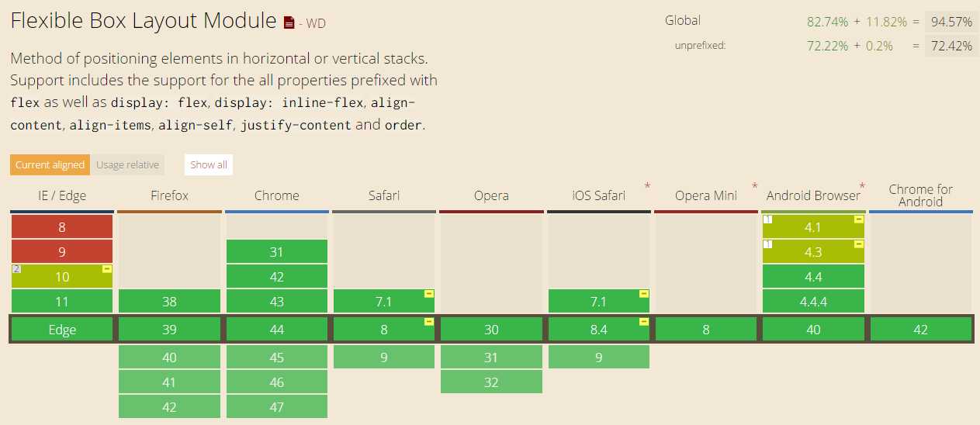Click note marker 2 on IE 10 cell
This screenshot has height=425, width=980.
point(16,268)
